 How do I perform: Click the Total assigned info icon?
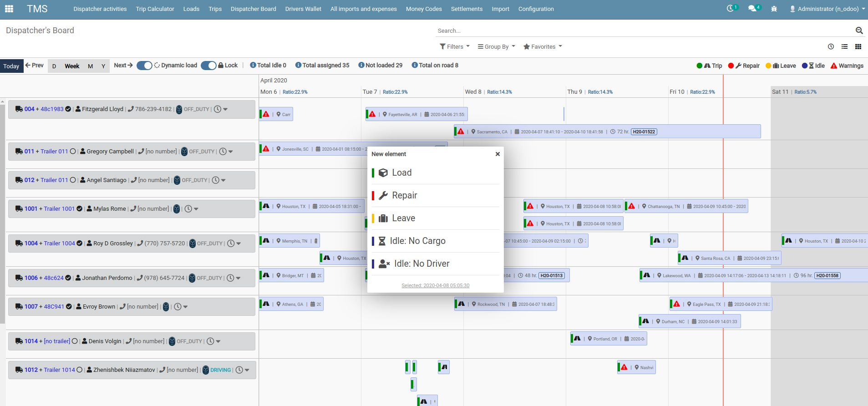[298, 65]
